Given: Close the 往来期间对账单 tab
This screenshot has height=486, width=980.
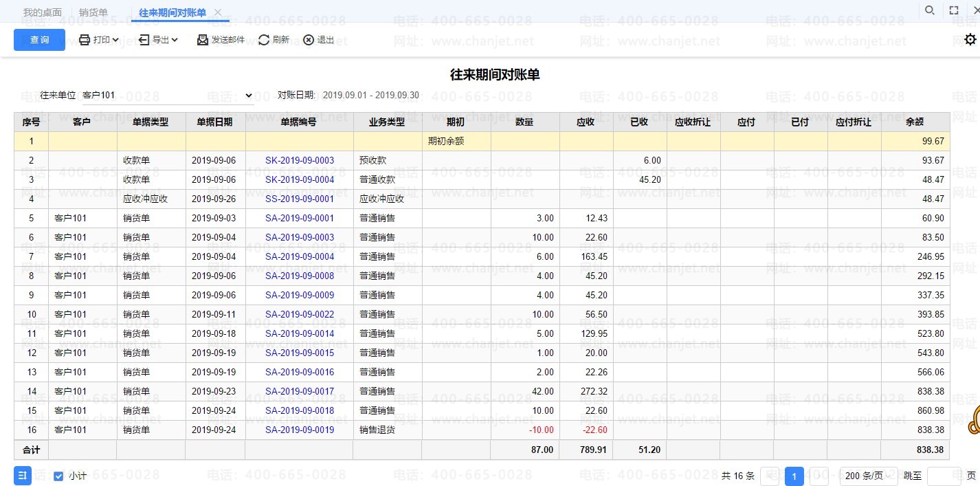Looking at the screenshot, I should [x=218, y=12].
